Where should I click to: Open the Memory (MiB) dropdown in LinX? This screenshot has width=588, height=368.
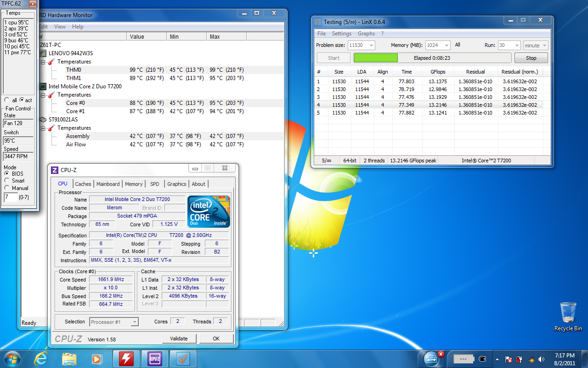pyautogui.click(x=447, y=45)
